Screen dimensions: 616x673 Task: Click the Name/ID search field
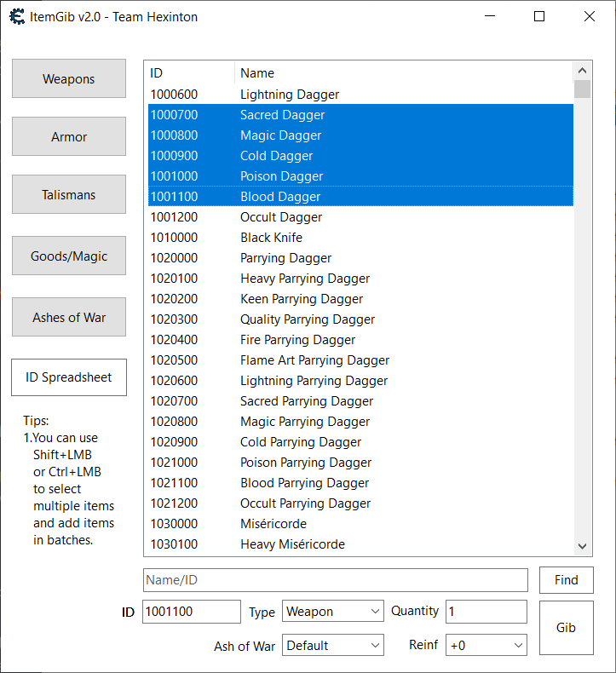click(x=335, y=580)
